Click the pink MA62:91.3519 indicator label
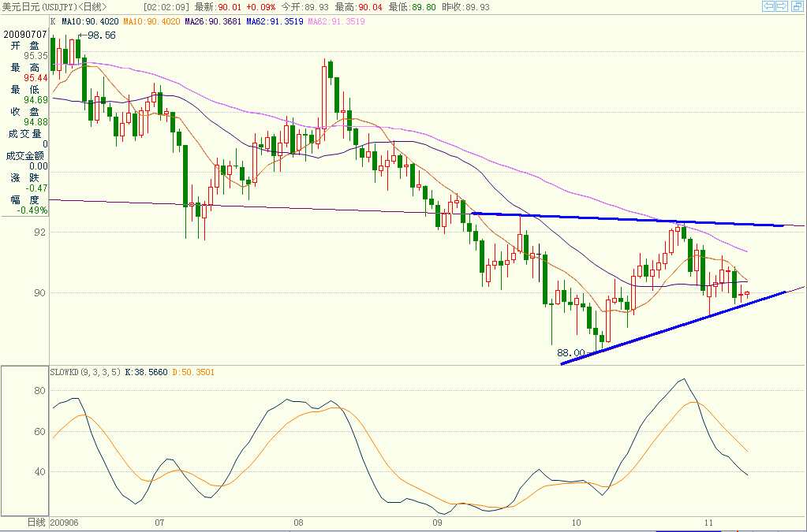 [337, 21]
